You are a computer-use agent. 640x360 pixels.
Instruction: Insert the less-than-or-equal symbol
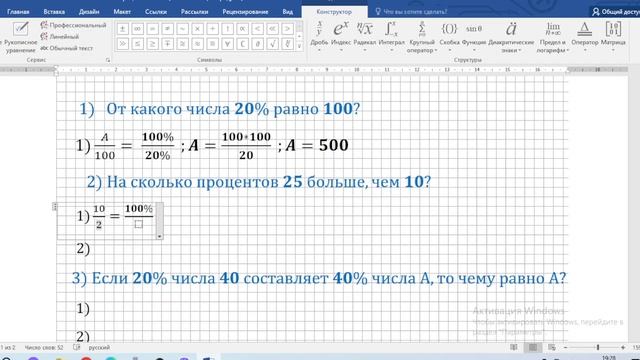pos(138,44)
